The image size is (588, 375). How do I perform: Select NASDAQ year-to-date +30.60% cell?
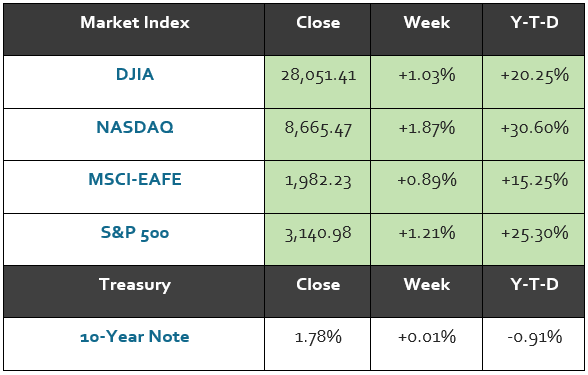(x=534, y=135)
